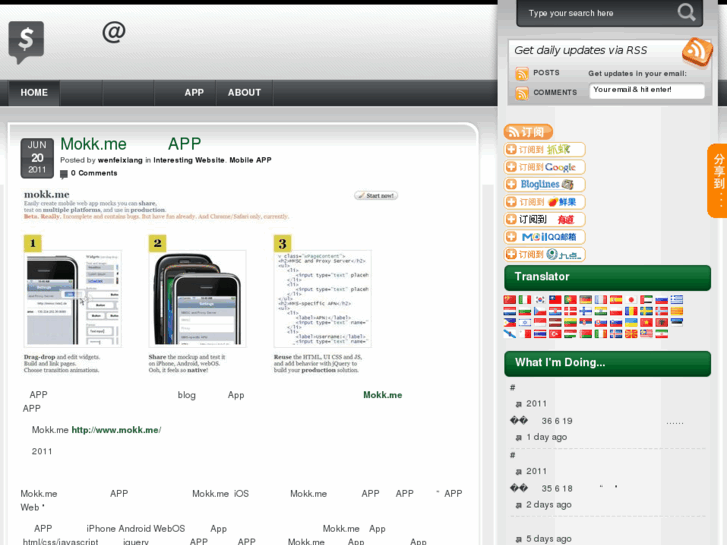
Task: Open the HOME menu item
Action: 34,93
